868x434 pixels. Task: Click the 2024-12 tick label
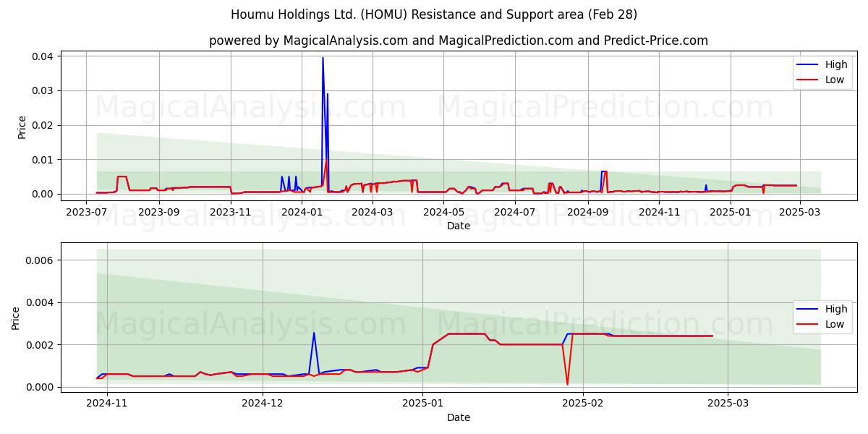pos(263,404)
